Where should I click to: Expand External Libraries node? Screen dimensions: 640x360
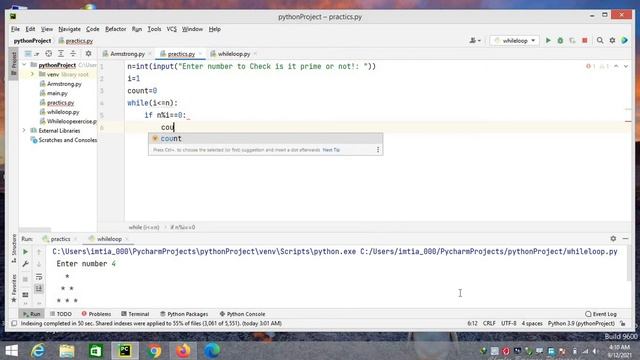tap(24, 131)
